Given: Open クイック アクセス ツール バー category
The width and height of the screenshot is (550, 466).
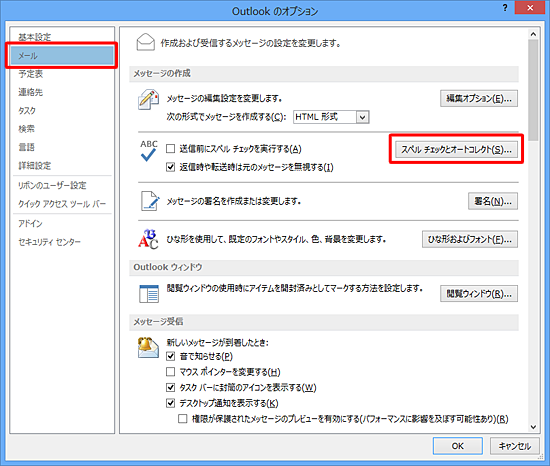Looking at the screenshot, I should 62,203.
